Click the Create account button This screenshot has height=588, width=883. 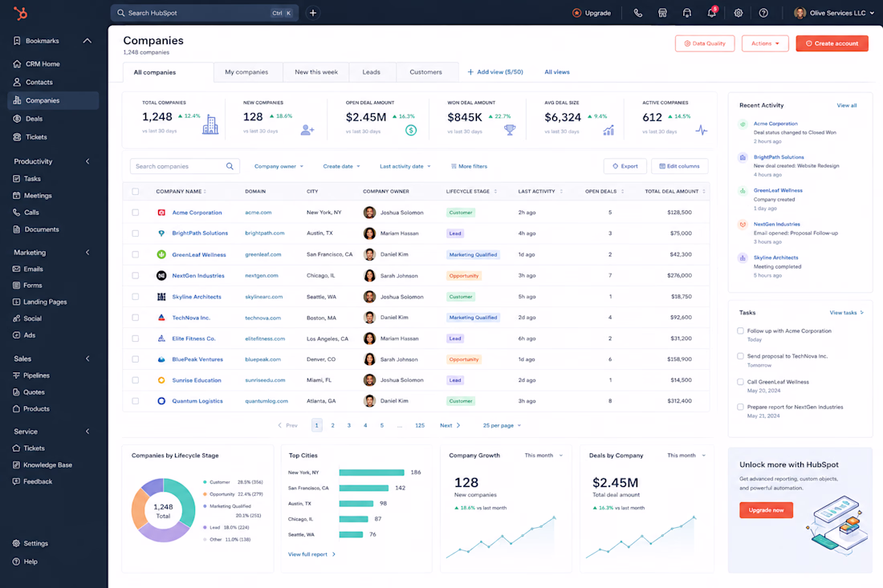pos(832,43)
